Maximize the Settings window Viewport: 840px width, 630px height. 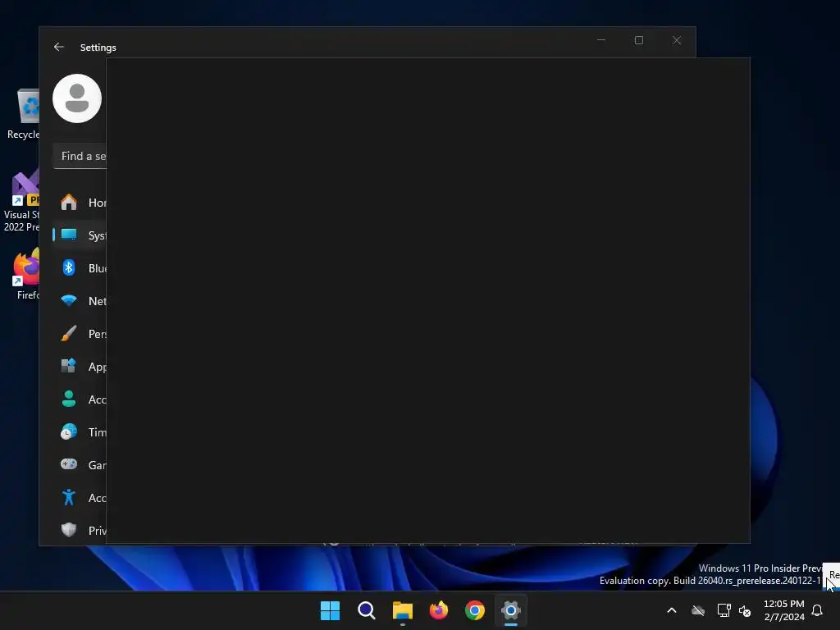[638, 40]
